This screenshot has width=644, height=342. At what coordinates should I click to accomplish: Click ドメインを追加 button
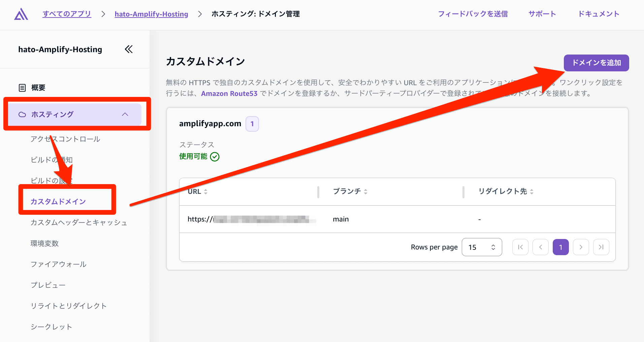point(597,63)
